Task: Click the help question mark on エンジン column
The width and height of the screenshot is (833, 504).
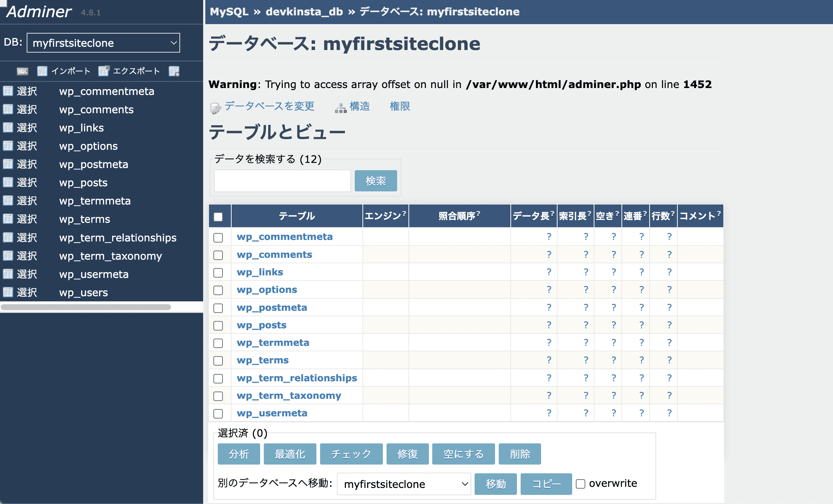Action: point(403,213)
